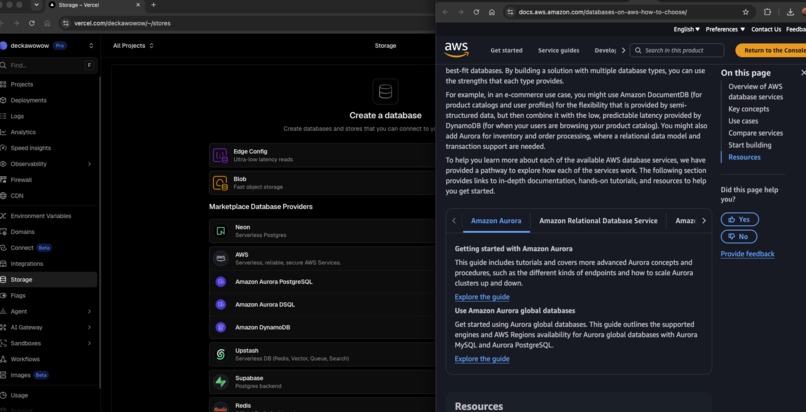Open the AWS Service guides menu
806x412 pixels.
click(x=558, y=50)
